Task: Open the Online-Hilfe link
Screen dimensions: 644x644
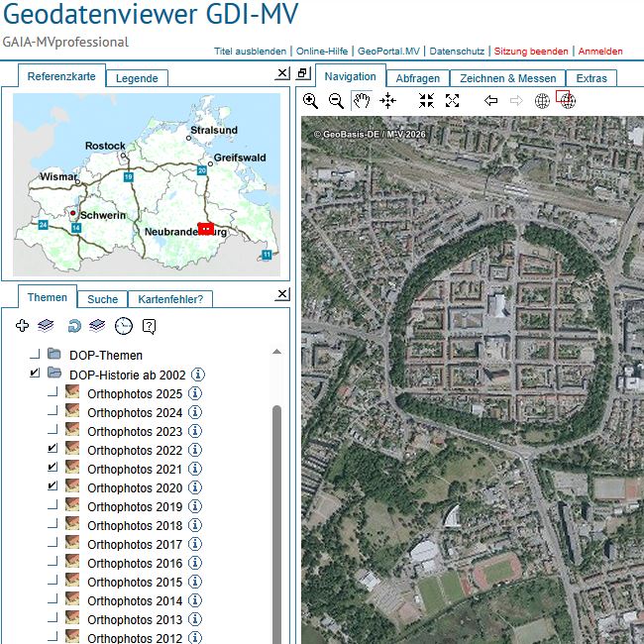Action: (322, 52)
